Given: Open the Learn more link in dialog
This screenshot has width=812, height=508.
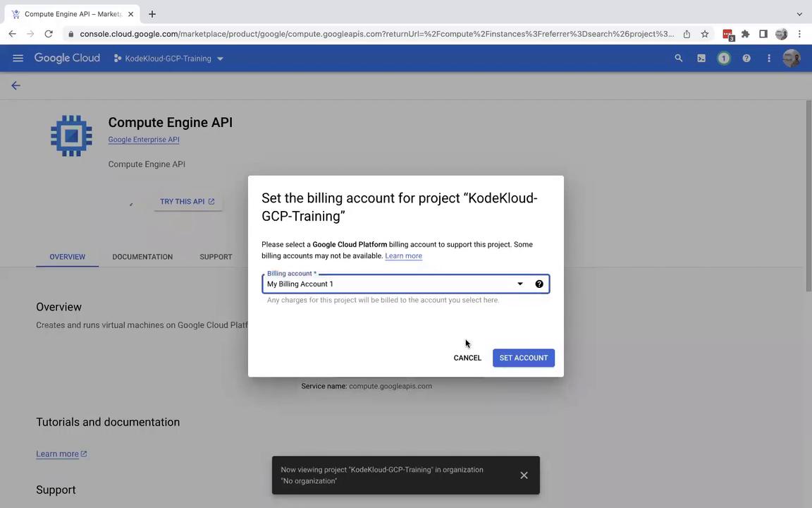Looking at the screenshot, I should [403, 256].
